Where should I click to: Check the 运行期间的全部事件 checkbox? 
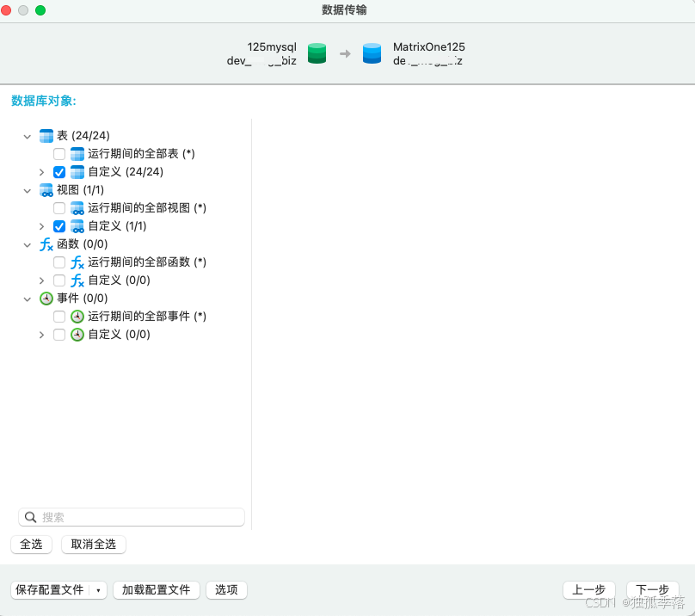(58, 316)
